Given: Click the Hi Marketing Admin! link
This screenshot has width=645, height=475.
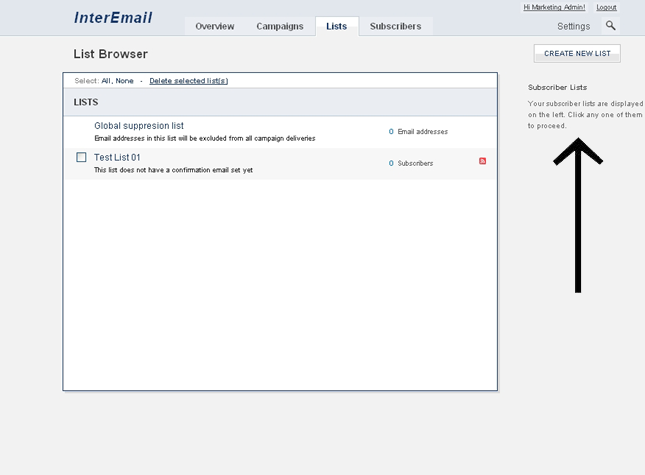Looking at the screenshot, I should 554,7.
